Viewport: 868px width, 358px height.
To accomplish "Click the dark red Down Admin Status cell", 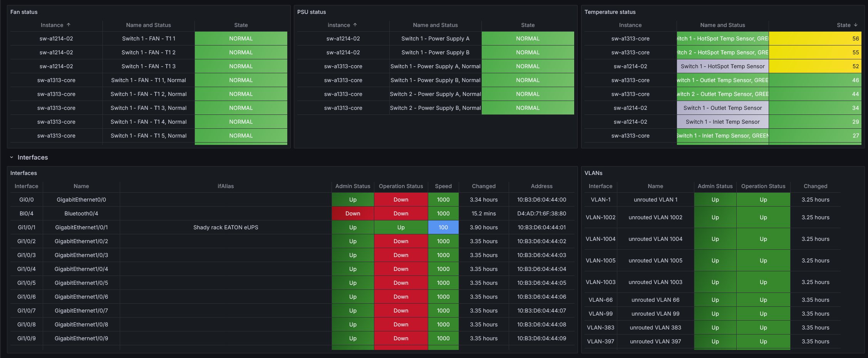I will pyautogui.click(x=352, y=213).
